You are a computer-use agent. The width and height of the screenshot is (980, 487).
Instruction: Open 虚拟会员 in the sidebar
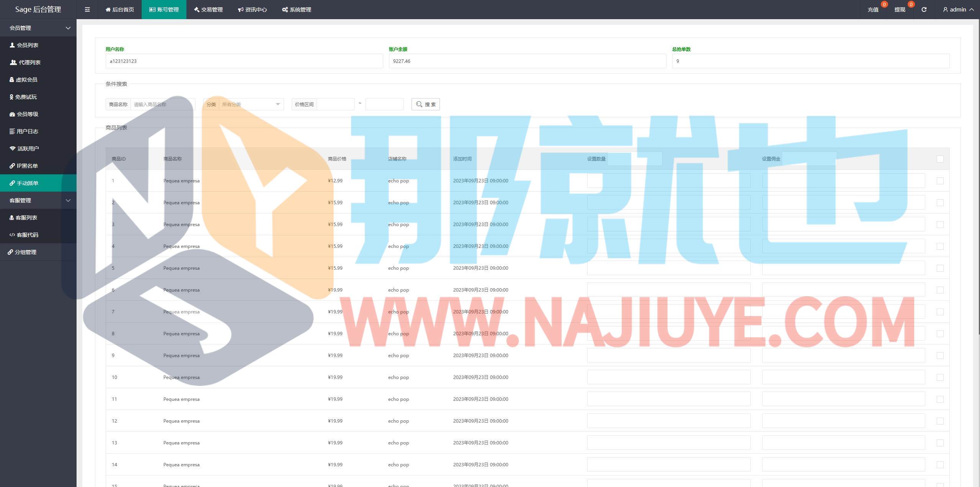(x=26, y=80)
